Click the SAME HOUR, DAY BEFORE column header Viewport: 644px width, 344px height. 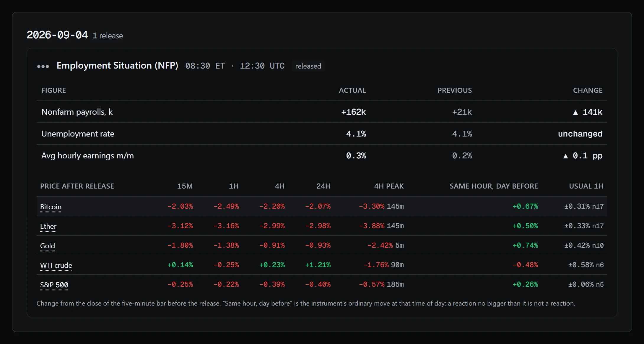point(494,186)
